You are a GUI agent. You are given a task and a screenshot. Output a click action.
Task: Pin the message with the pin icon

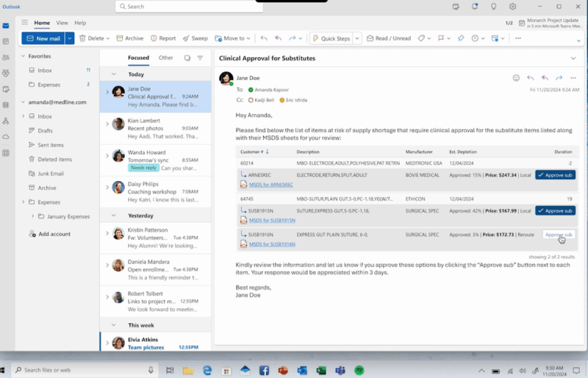[x=461, y=38]
